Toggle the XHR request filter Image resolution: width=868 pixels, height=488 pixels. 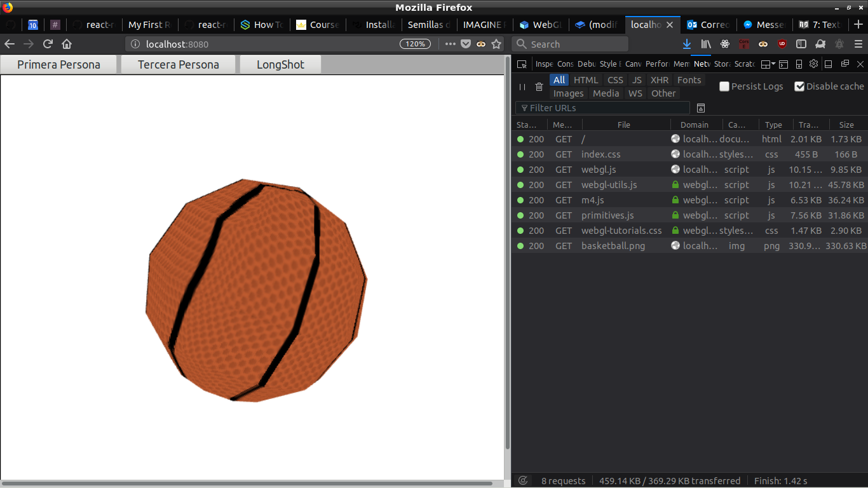(x=660, y=80)
